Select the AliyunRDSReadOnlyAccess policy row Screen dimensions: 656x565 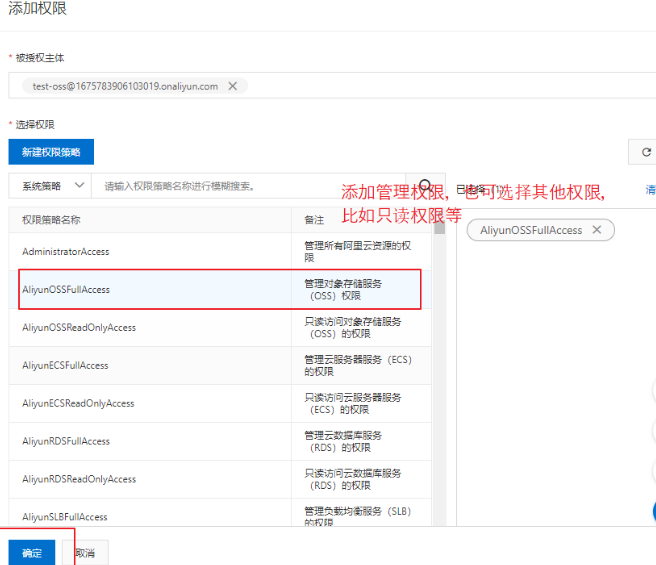(220, 479)
